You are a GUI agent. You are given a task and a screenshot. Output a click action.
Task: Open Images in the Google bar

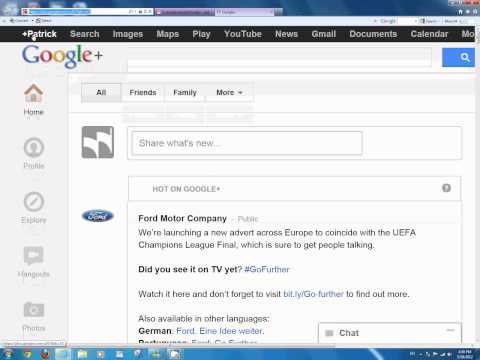[128, 34]
